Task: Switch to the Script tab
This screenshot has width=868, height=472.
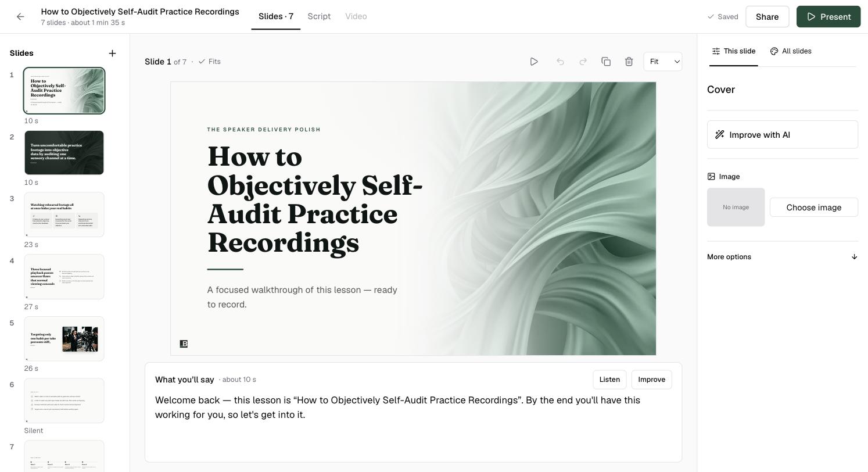Action: coord(319,16)
